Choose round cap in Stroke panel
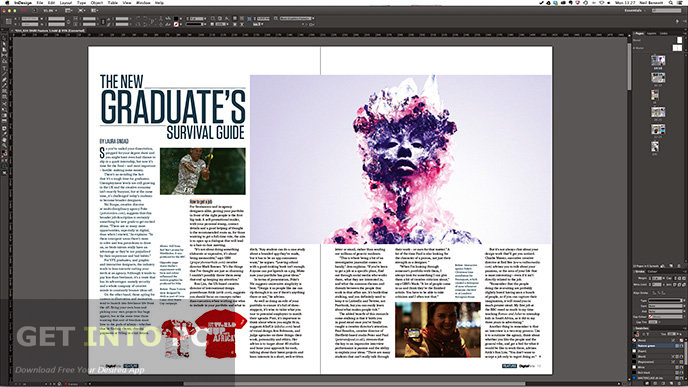This screenshot has height=387, width=688. [x=680, y=278]
